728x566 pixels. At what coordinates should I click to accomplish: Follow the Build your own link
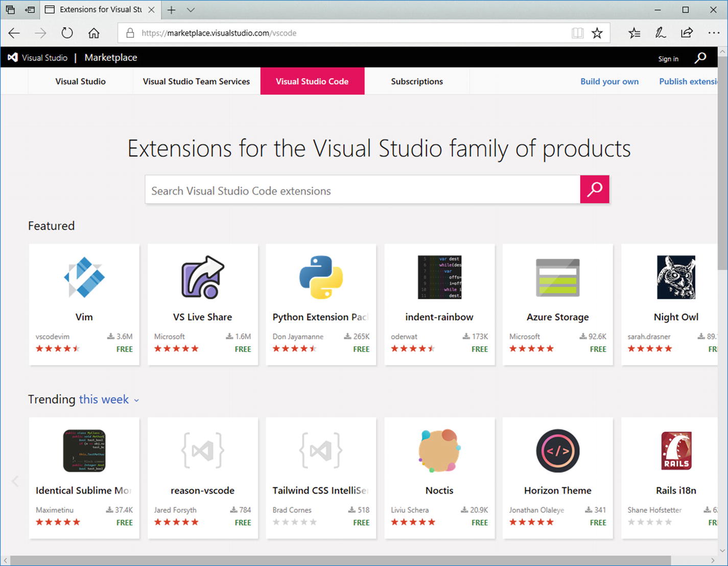pos(609,81)
